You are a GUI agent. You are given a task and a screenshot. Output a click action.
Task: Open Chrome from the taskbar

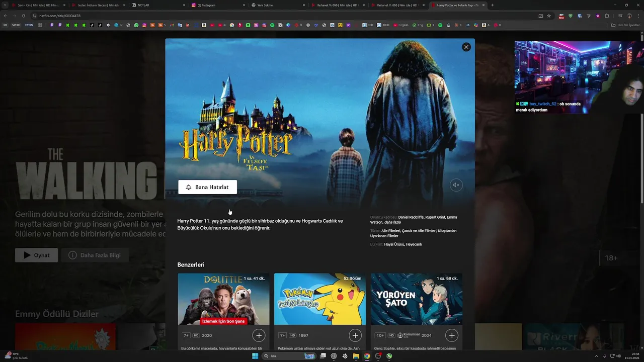pyautogui.click(x=367, y=356)
